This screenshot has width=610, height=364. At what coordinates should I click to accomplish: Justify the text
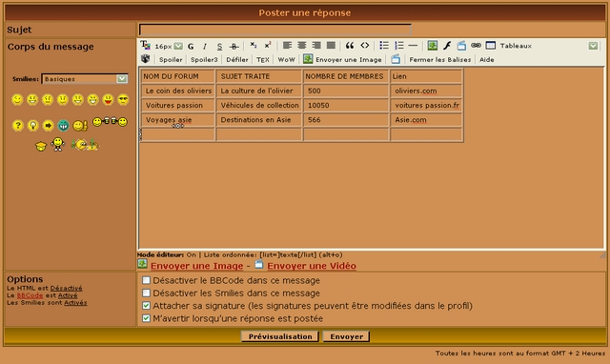[x=331, y=46]
